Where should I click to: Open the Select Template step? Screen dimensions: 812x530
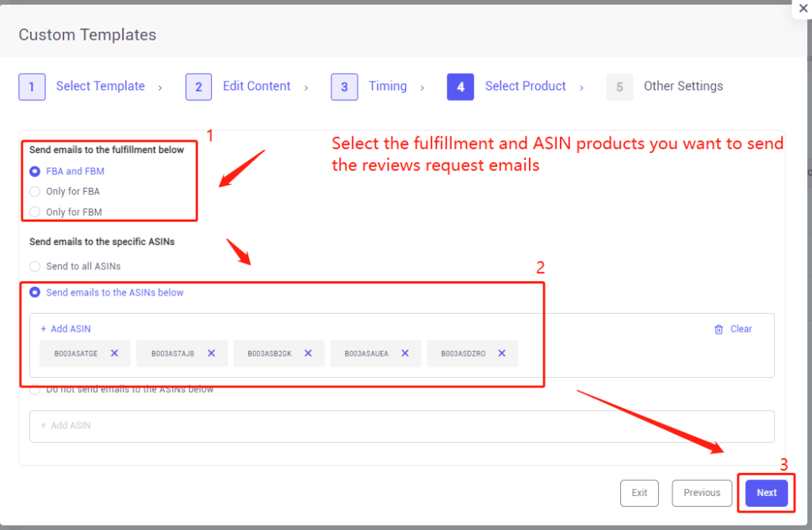pyautogui.click(x=101, y=86)
